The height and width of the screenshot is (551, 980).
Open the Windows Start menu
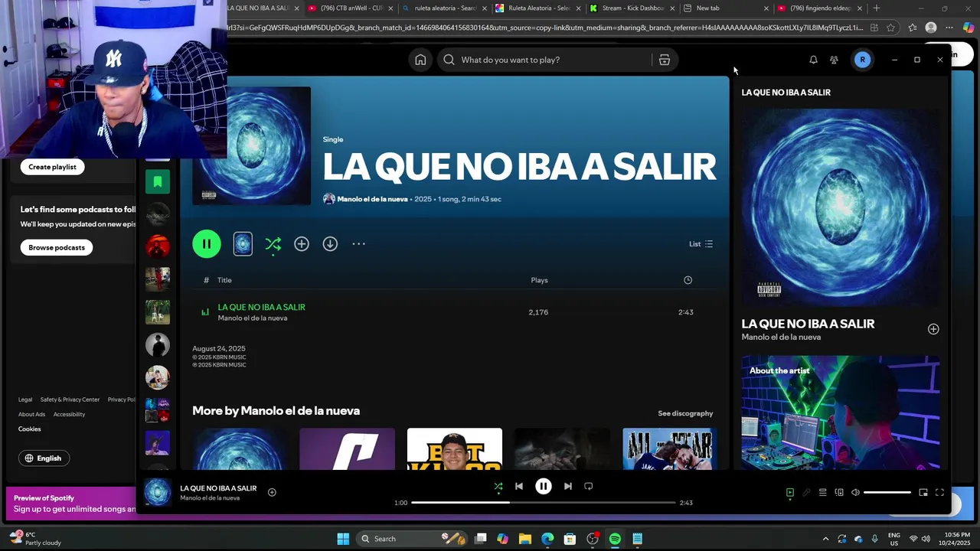pos(343,539)
